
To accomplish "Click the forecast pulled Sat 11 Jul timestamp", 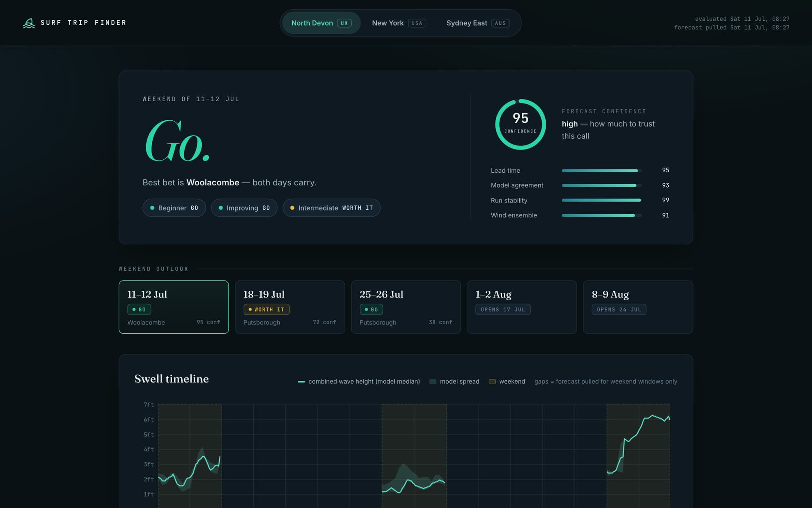I will click(732, 28).
